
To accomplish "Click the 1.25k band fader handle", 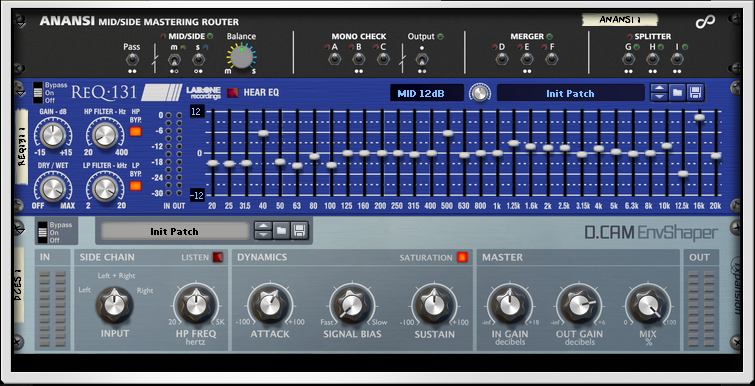I will (514, 143).
